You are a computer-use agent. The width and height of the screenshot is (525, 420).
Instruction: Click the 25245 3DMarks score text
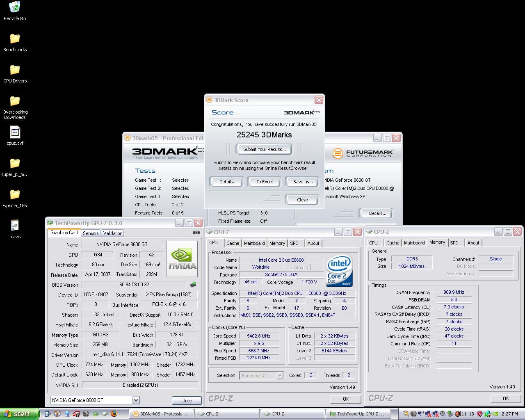264,135
